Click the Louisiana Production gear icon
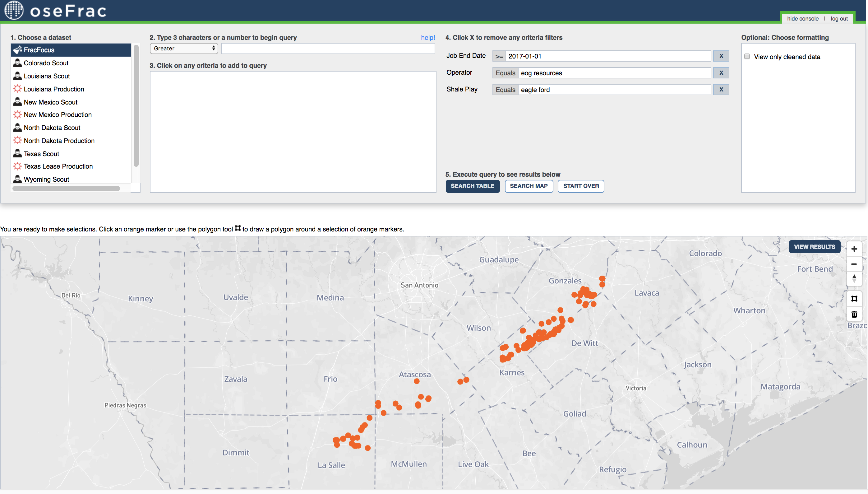Viewport: 868px width, 494px height. (x=17, y=89)
